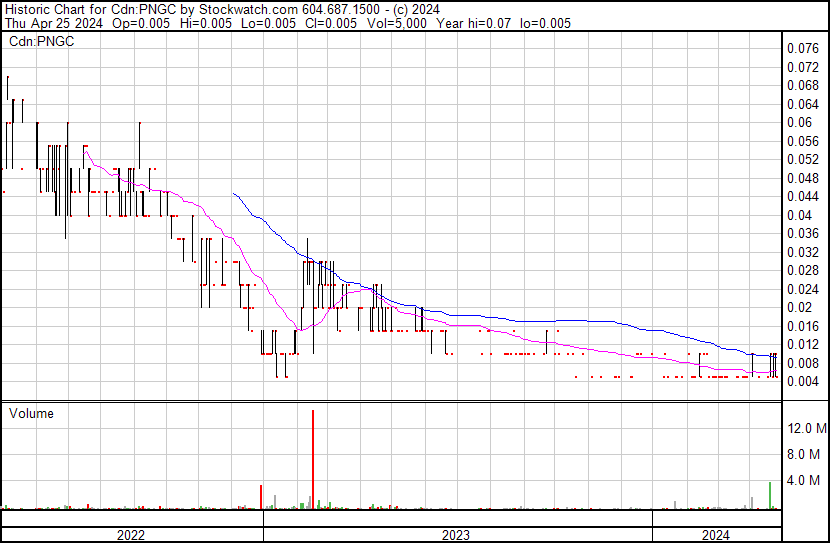Click the Cdn:PNGC ticker label in chart
Image resolution: width=830 pixels, height=543 pixels.
tap(40, 42)
